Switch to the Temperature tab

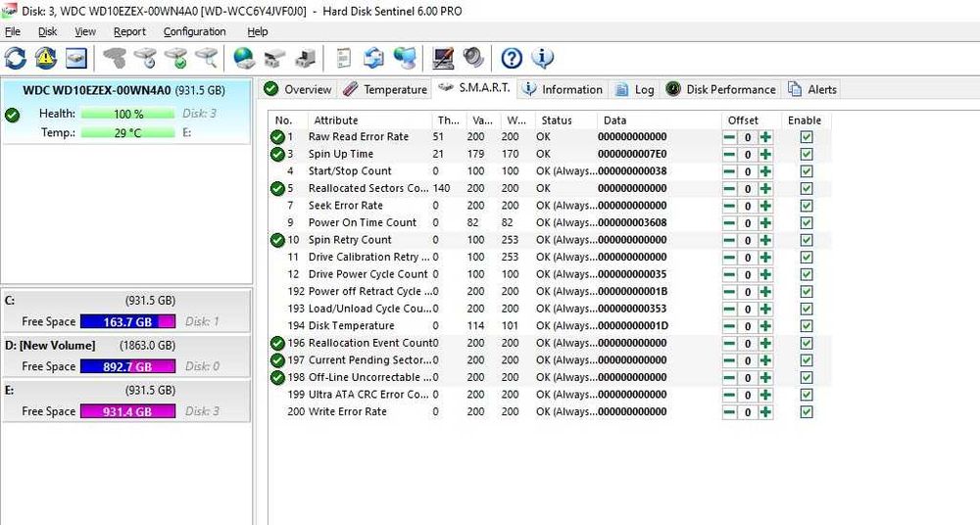tap(385, 89)
